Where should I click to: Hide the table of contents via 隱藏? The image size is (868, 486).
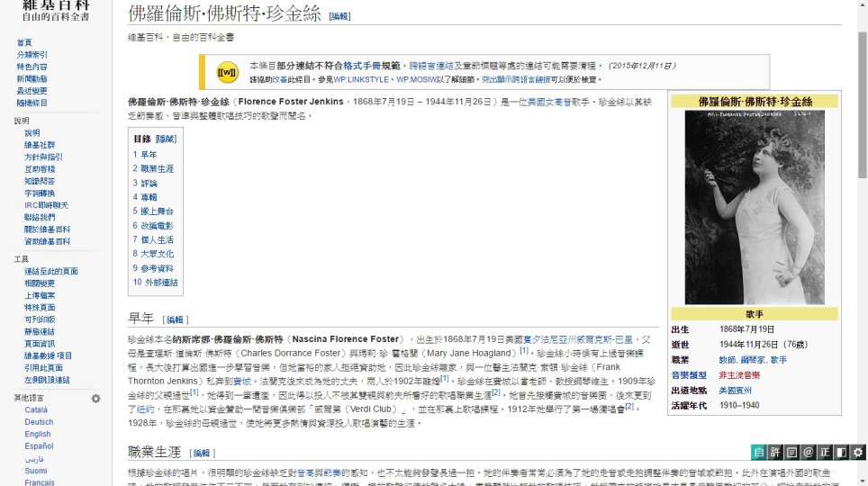pyautogui.click(x=166, y=139)
